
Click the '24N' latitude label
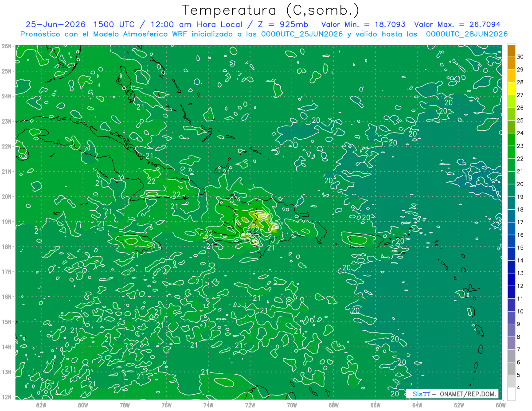[x=7, y=96]
